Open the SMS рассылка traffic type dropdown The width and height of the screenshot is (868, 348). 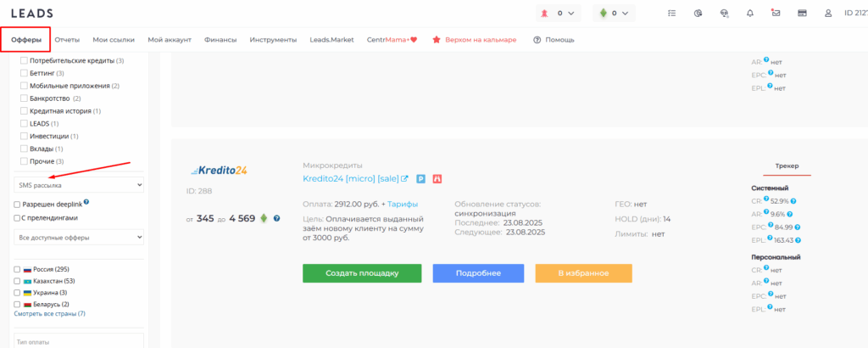point(79,185)
